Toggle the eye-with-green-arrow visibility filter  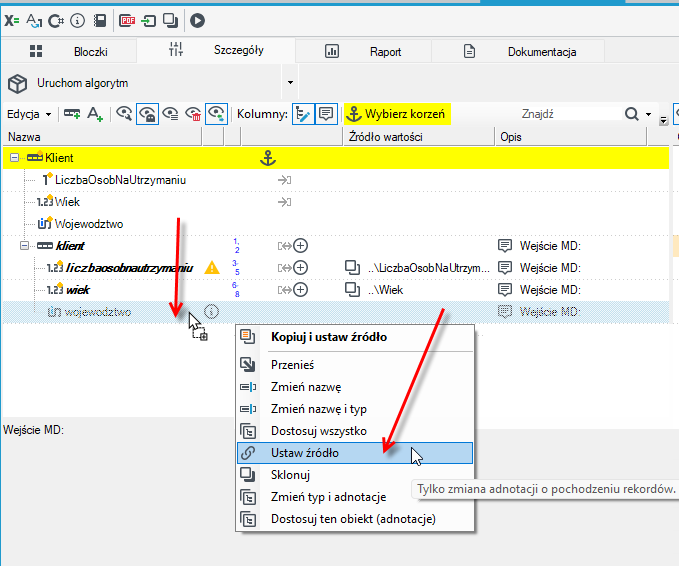(216, 114)
